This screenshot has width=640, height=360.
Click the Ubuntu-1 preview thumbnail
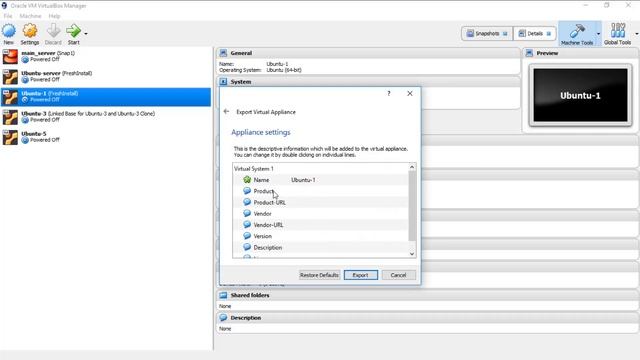tap(580, 95)
